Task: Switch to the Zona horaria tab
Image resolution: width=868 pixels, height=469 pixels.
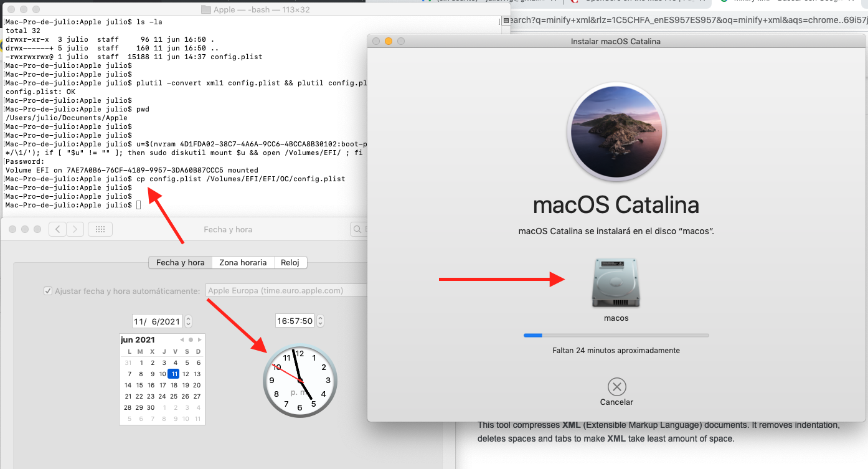Action: [x=243, y=262]
